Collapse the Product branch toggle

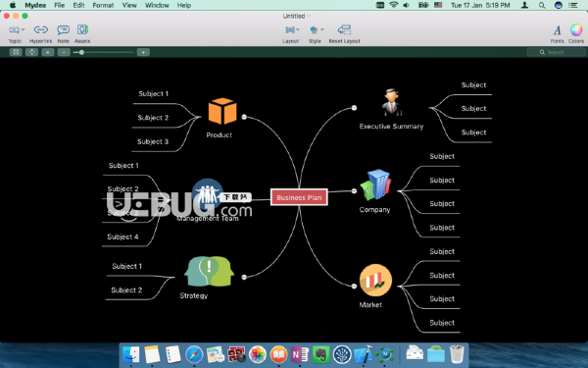244,117
